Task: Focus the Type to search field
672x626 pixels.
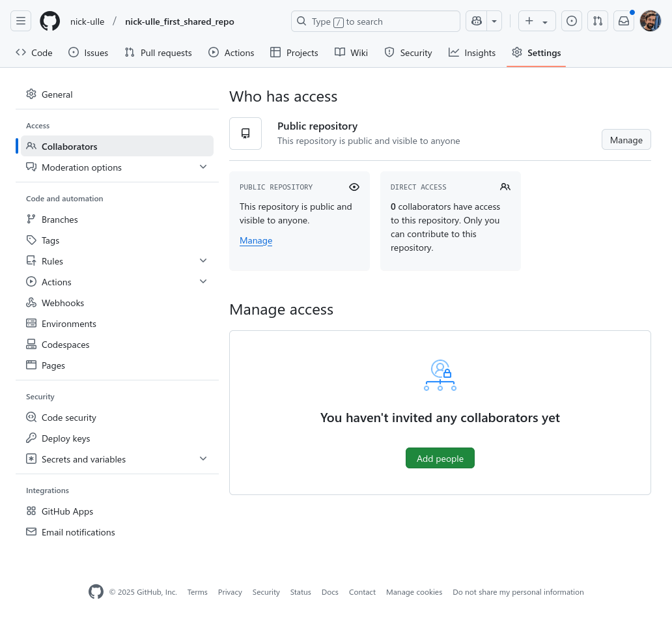Action: (375, 21)
